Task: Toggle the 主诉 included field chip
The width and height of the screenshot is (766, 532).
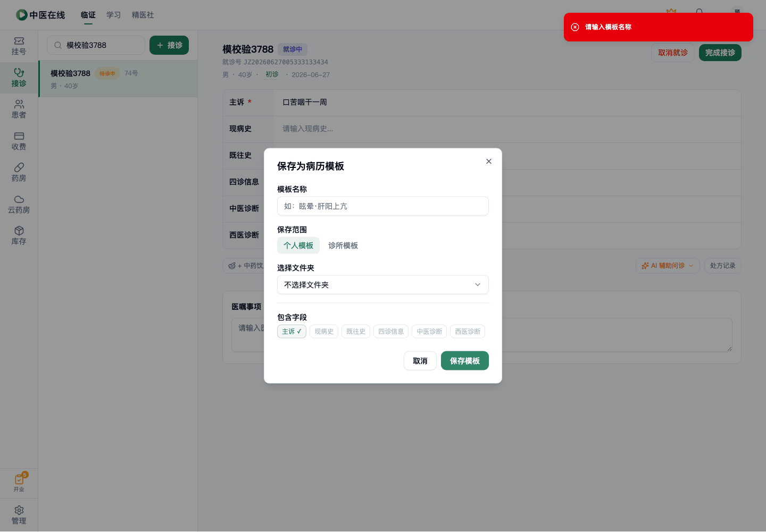Action: 292,332
